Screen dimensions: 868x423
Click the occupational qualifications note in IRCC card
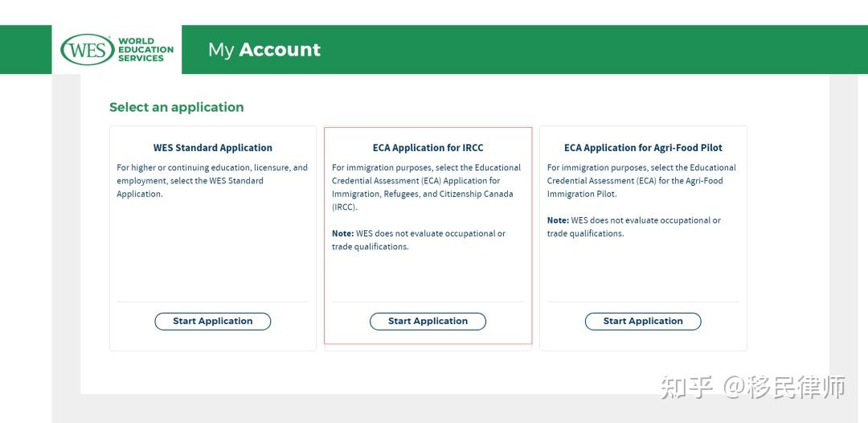point(419,240)
